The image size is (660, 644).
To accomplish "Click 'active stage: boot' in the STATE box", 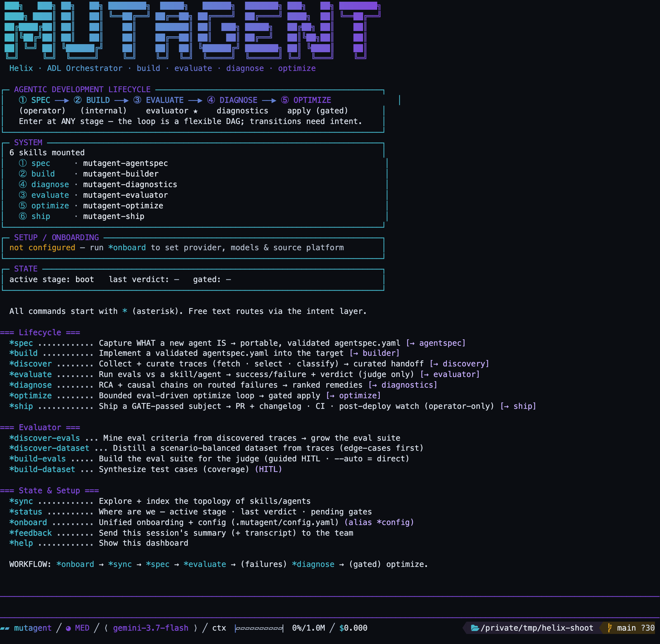I will point(52,279).
